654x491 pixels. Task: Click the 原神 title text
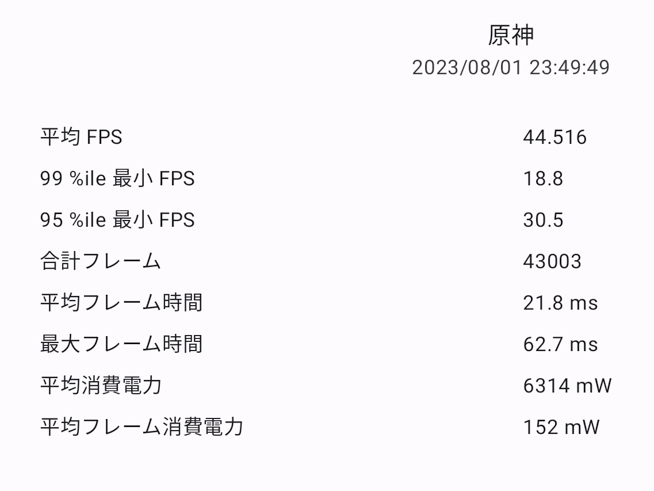pyautogui.click(x=511, y=36)
